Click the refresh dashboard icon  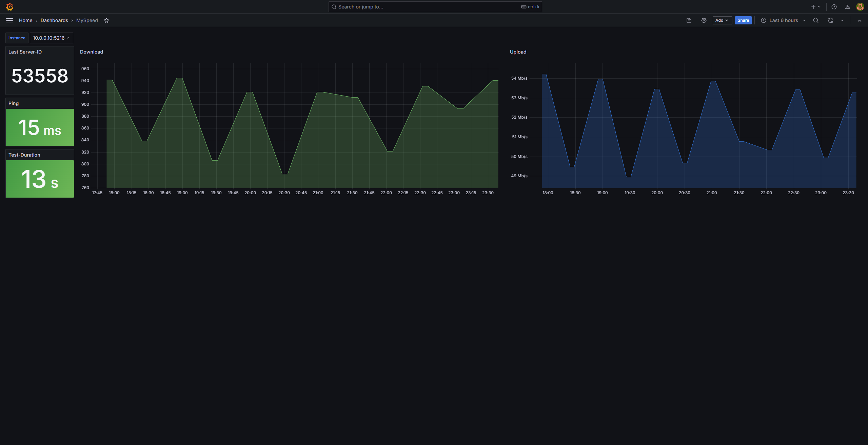click(x=831, y=20)
